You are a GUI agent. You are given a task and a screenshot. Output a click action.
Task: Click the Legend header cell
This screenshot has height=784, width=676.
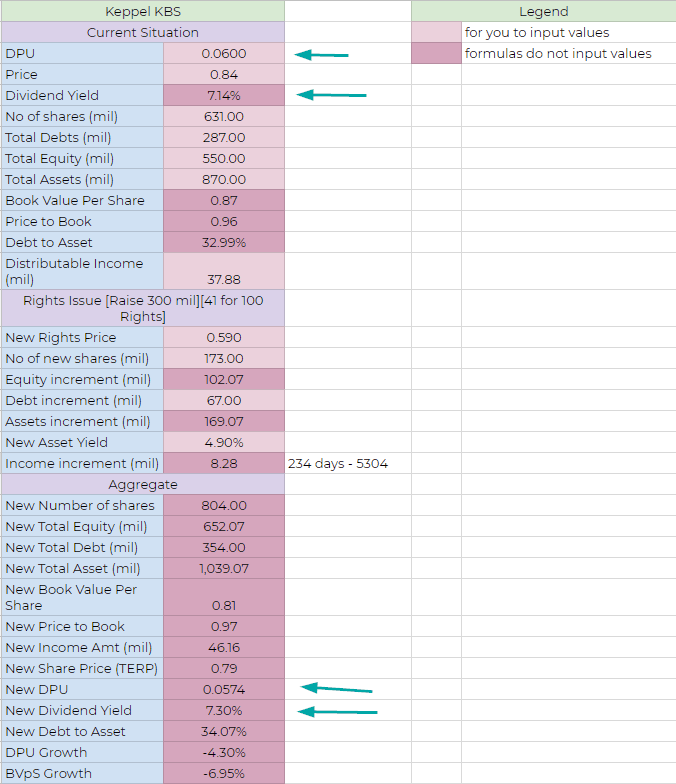(543, 12)
